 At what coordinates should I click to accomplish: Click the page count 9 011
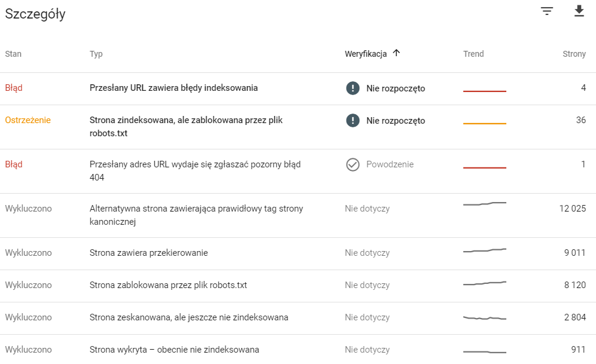(x=575, y=253)
